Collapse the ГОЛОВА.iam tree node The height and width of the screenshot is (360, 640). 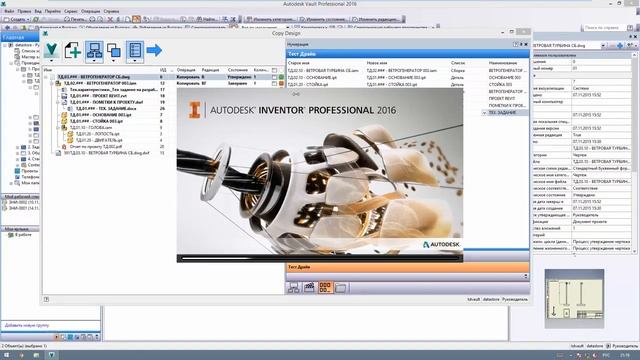pyautogui.click(x=58, y=127)
